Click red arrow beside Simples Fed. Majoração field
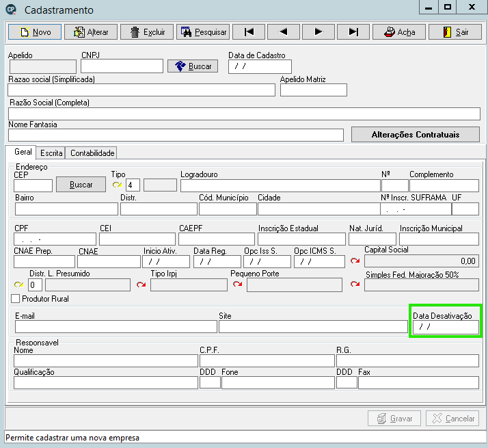The image size is (488, 448). tap(355, 284)
